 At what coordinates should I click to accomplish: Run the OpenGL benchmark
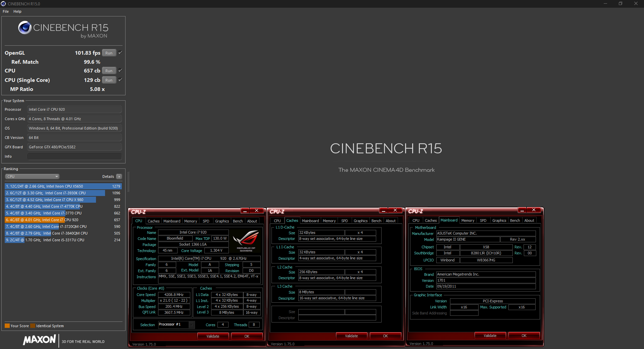pyautogui.click(x=109, y=53)
